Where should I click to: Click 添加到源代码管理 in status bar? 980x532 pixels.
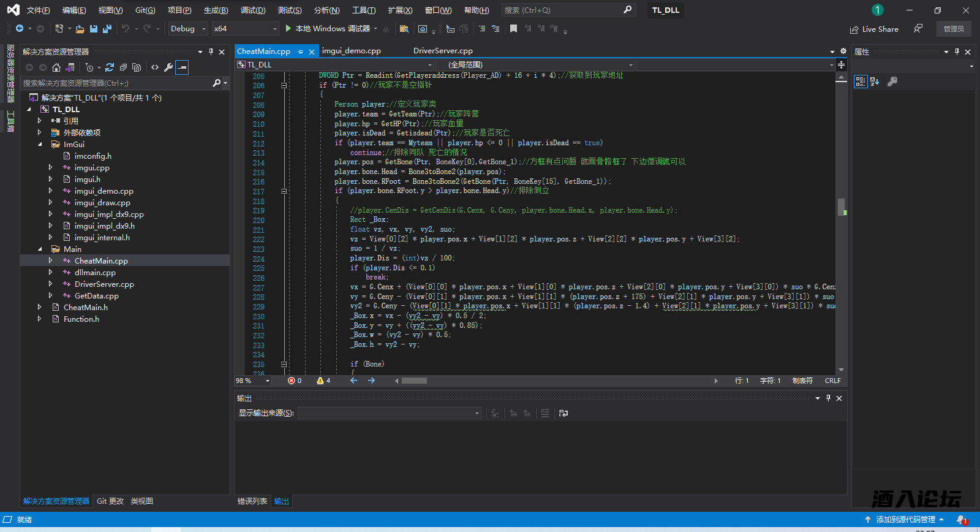(x=904, y=520)
